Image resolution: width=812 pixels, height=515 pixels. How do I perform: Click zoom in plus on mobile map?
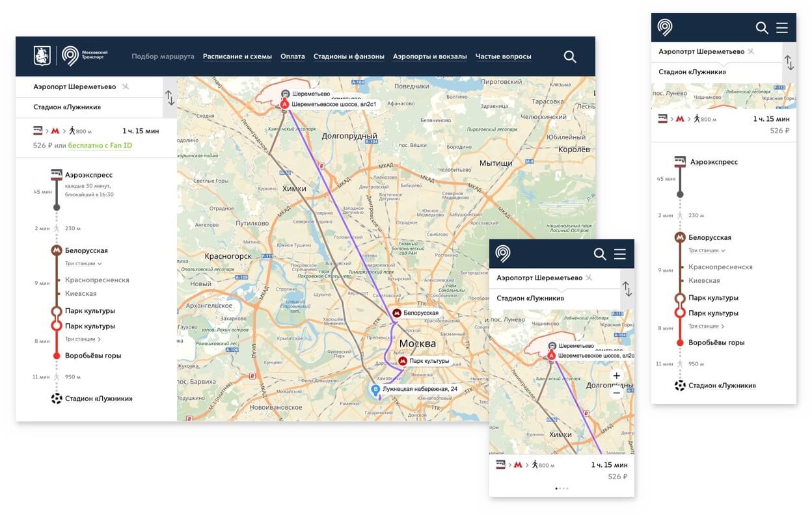[x=616, y=376]
